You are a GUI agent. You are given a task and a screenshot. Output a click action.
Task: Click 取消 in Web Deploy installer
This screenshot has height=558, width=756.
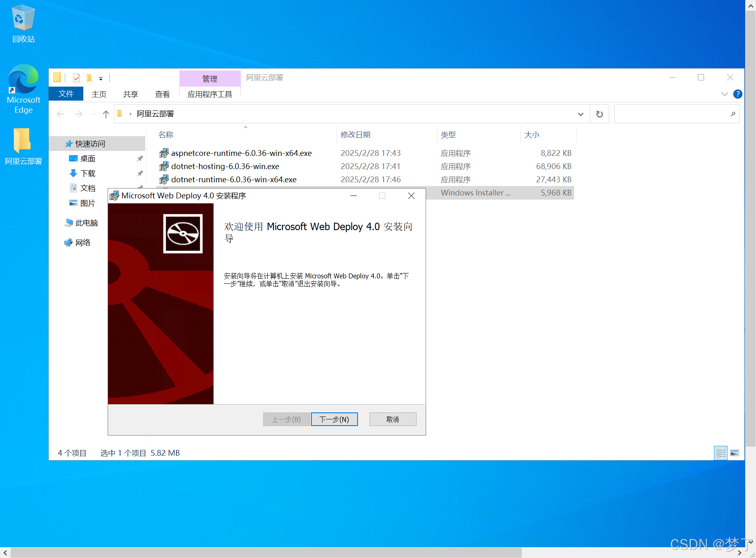coord(393,419)
